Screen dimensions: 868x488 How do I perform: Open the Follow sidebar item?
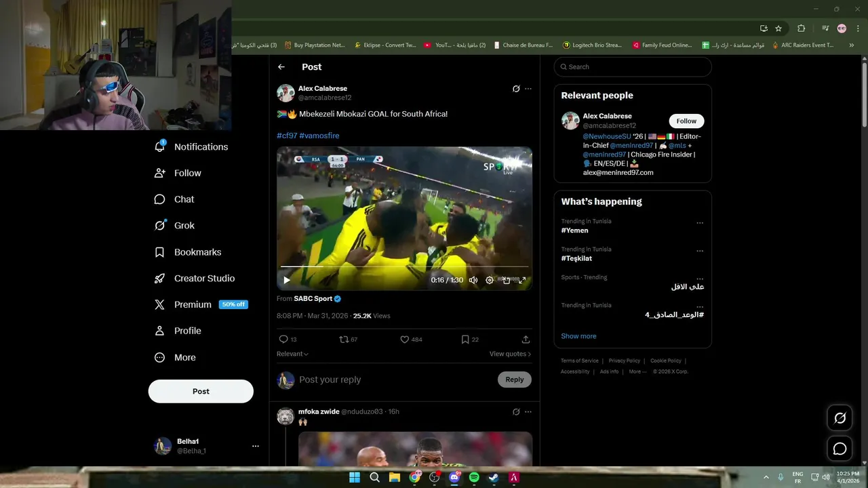pyautogui.click(x=178, y=173)
